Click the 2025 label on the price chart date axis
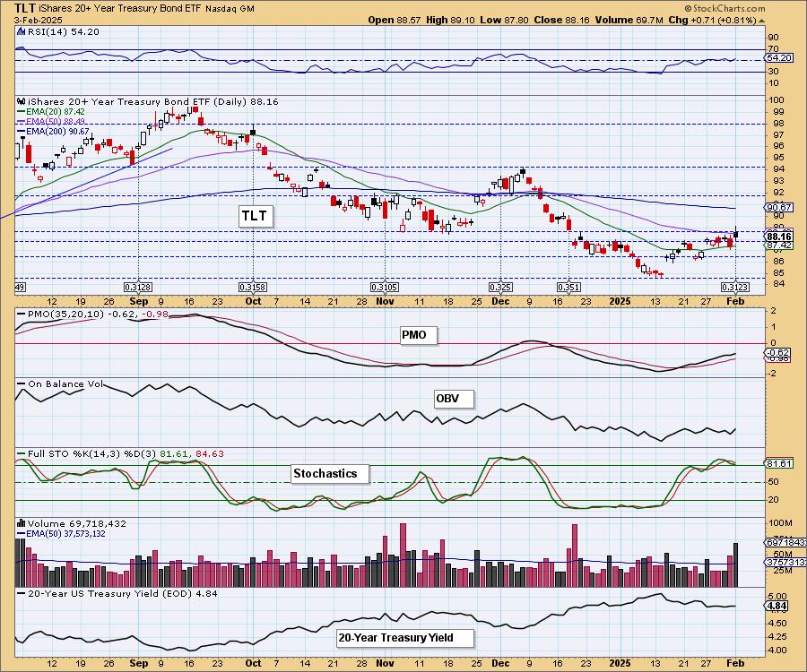 click(619, 301)
